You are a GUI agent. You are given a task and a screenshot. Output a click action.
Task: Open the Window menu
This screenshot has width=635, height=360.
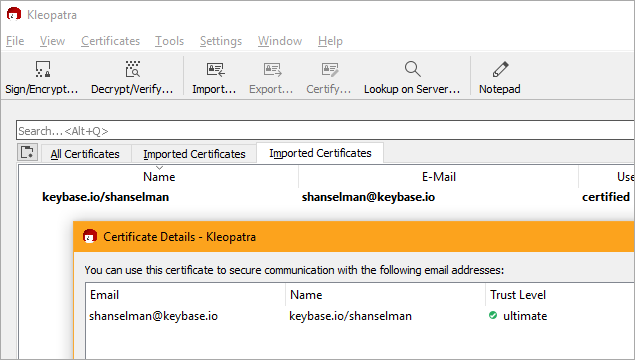point(280,41)
